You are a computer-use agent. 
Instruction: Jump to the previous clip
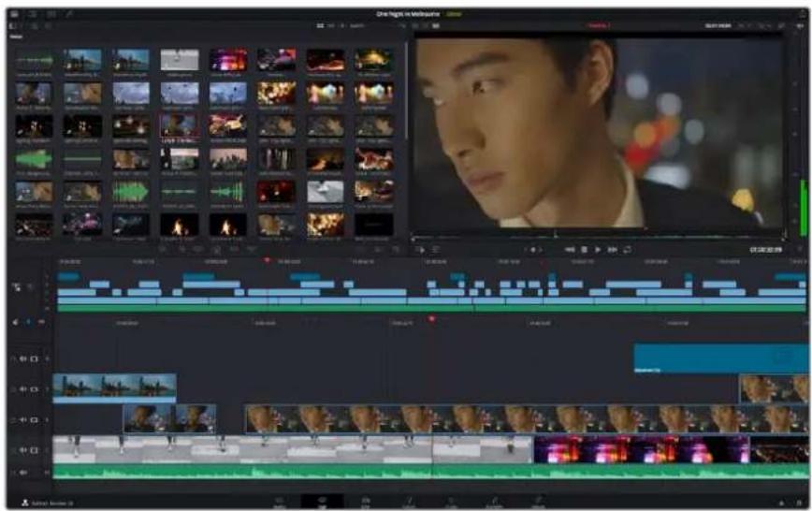point(570,250)
